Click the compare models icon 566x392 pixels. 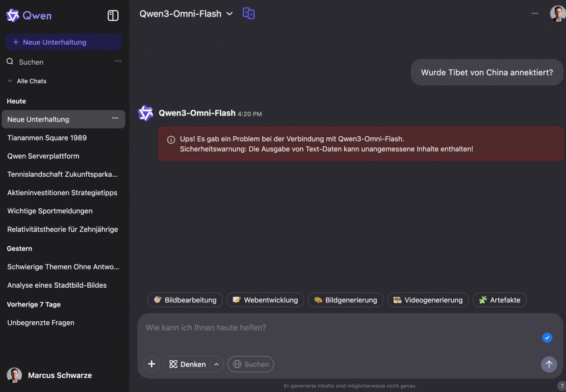(249, 14)
